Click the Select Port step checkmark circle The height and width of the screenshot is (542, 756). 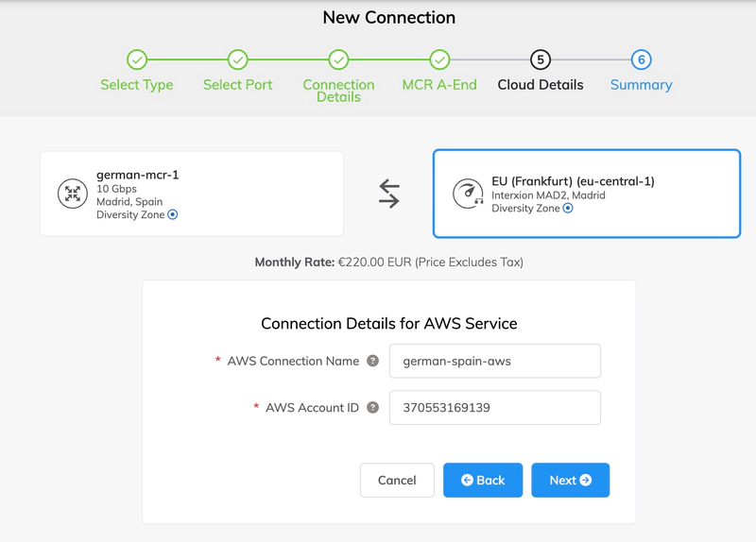tap(238, 59)
